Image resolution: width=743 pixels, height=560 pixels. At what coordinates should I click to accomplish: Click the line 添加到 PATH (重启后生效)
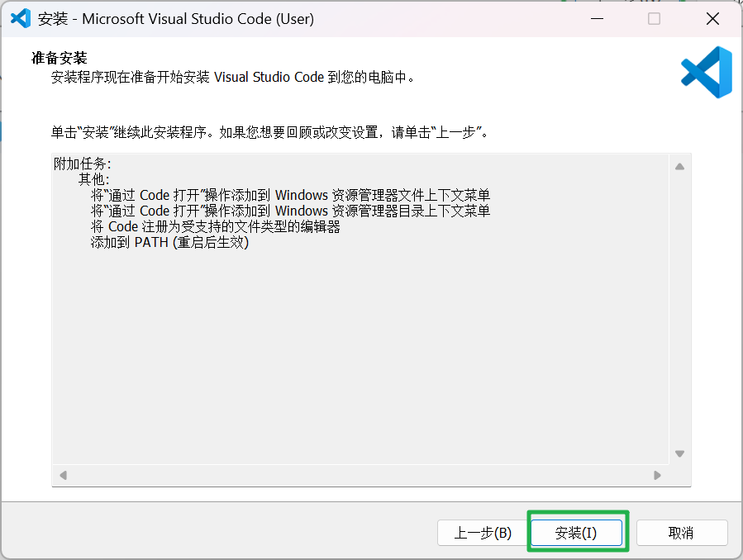click(x=169, y=242)
